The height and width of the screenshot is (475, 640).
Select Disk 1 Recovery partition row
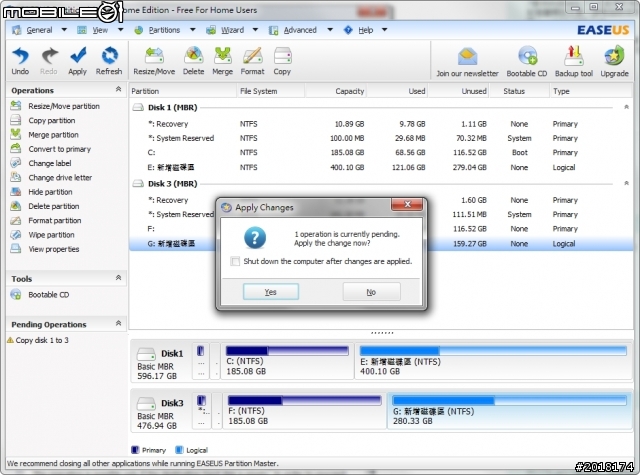(380, 124)
